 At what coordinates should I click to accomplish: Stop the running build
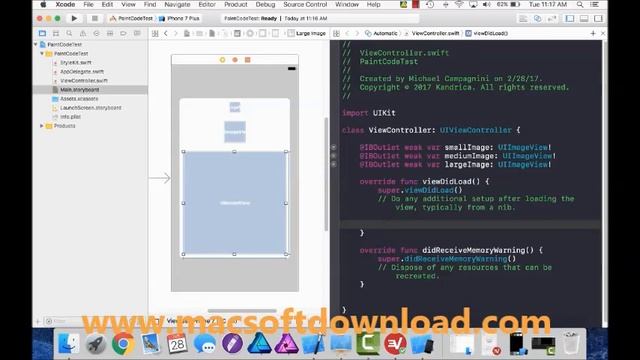[95, 18]
